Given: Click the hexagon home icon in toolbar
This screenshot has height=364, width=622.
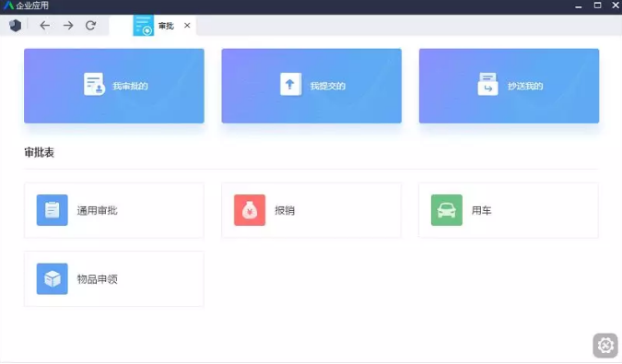Looking at the screenshot, I should pos(15,26).
